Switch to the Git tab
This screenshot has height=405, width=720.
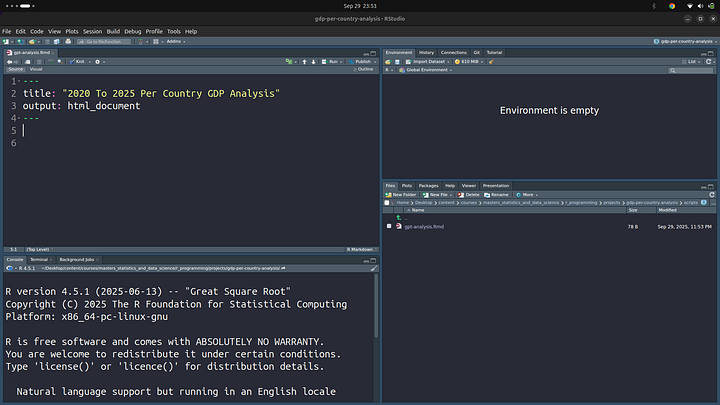point(477,53)
